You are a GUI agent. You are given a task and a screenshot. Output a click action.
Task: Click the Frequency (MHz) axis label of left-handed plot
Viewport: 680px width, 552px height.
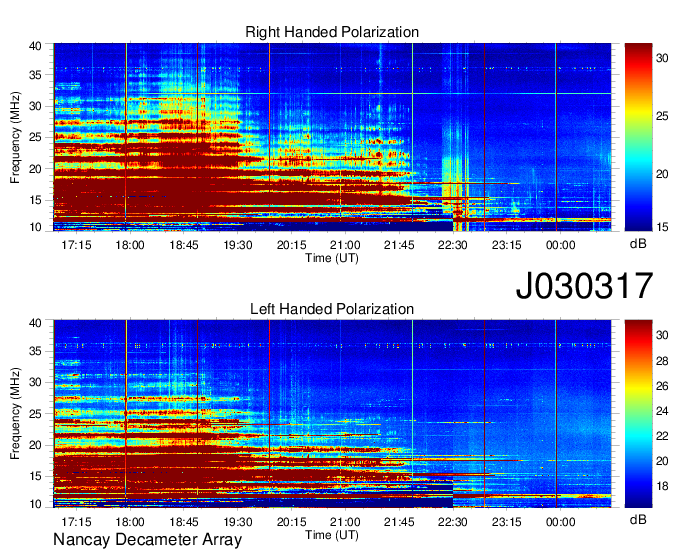tap(15, 414)
